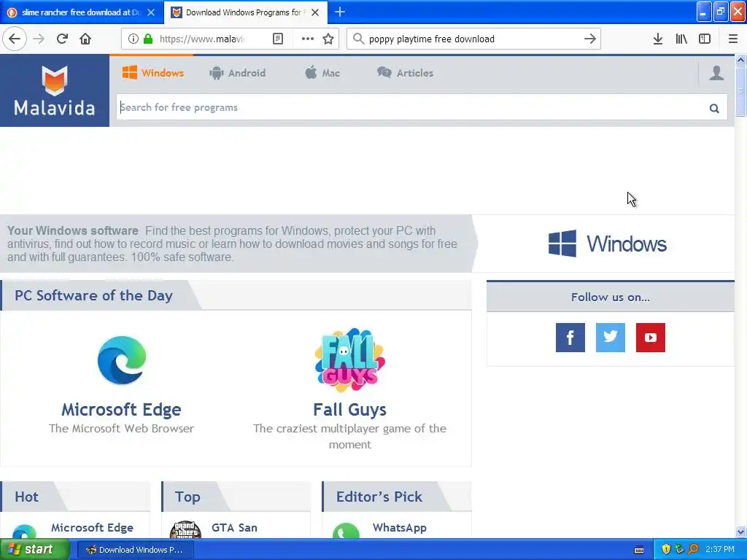Viewport: 747px width, 560px height.
Task: Click the large Windows logo banner
Action: pos(607,244)
